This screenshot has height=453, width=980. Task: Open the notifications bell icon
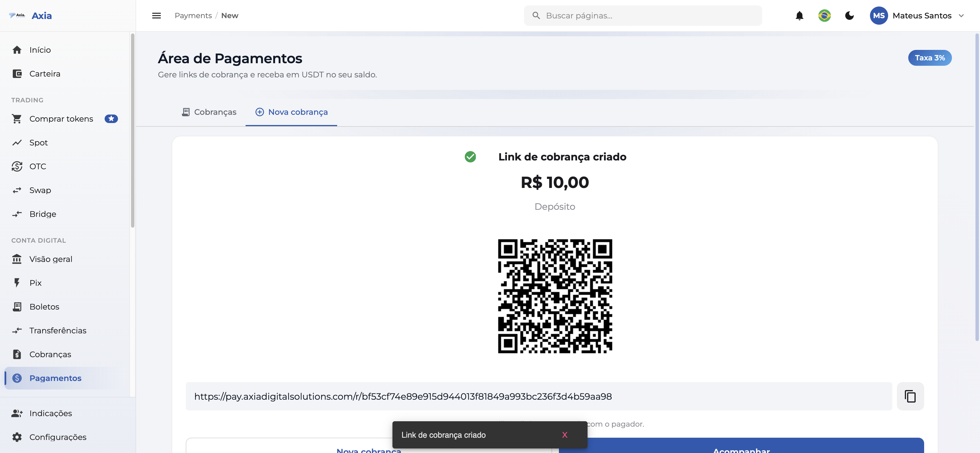799,16
